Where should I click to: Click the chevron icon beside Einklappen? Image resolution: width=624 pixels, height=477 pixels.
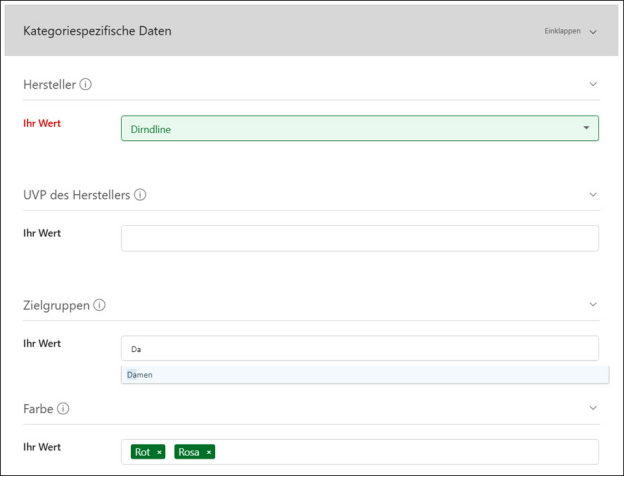coord(593,32)
